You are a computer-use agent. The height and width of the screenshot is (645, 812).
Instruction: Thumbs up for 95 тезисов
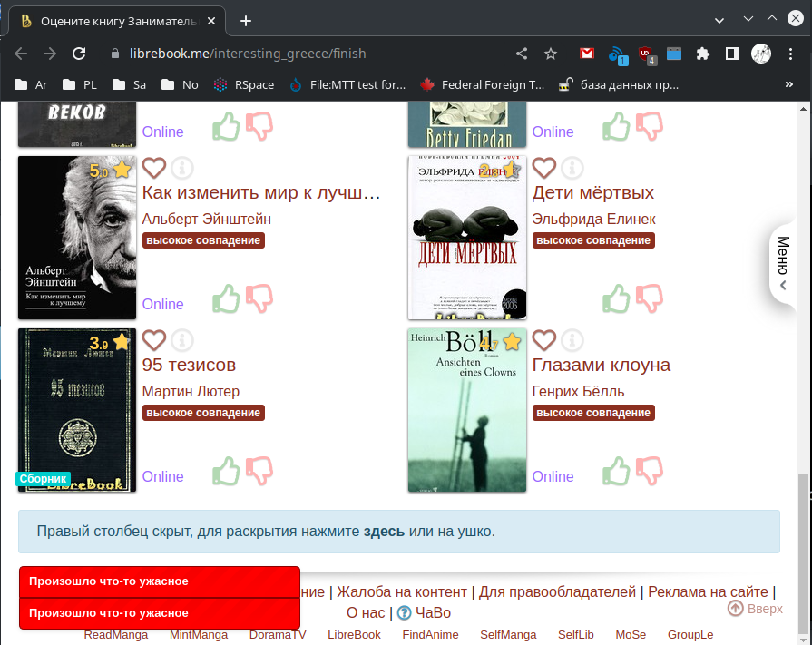(226, 471)
